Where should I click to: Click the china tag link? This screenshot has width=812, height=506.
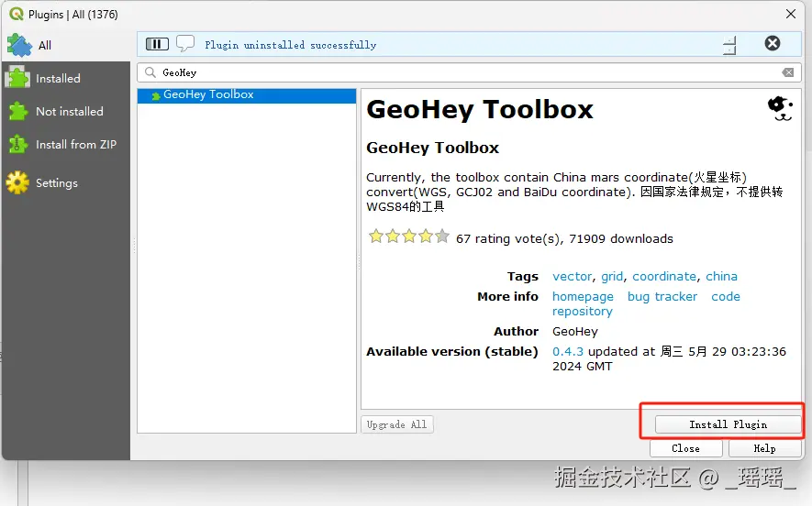[x=721, y=276]
